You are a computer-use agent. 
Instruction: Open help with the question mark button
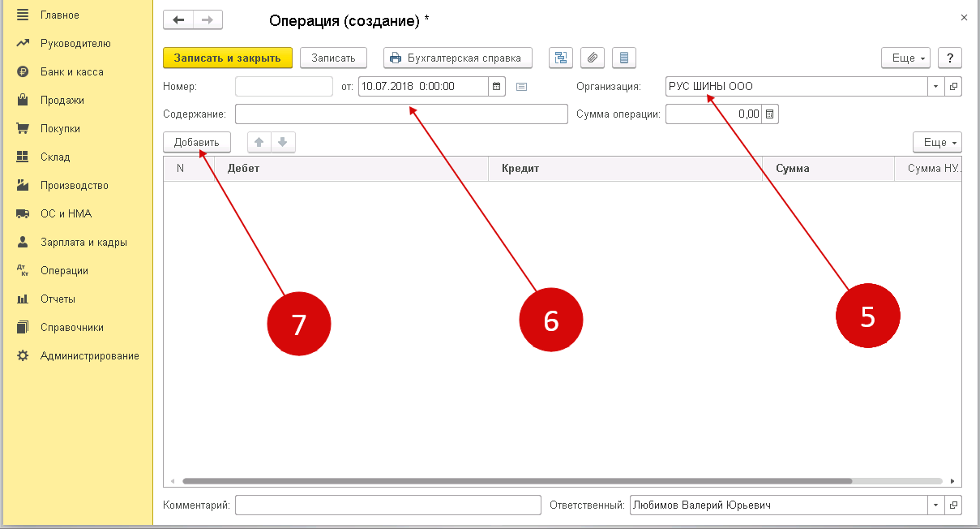click(x=949, y=58)
